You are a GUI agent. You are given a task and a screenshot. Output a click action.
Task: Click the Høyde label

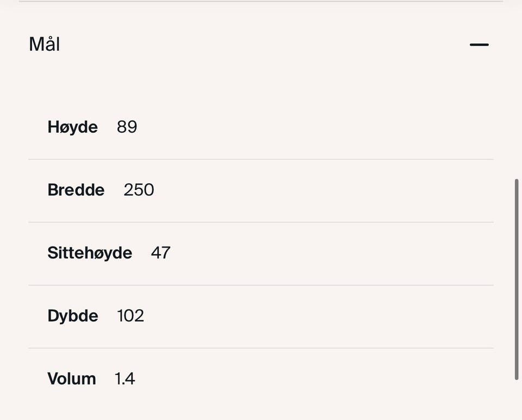[x=73, y=127]
